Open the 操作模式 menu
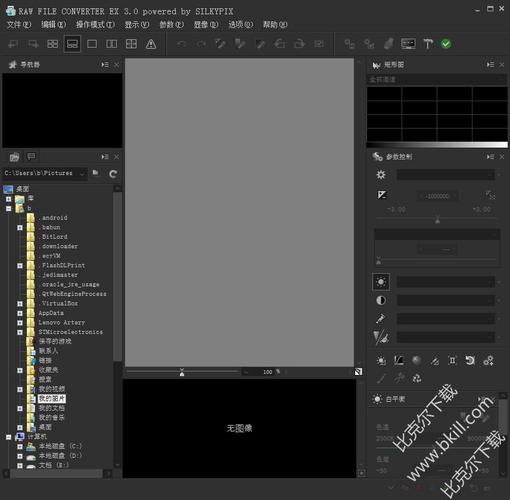The width and height of the screenshot is (510, 500). pyautogui.click(x=95, y=24)
